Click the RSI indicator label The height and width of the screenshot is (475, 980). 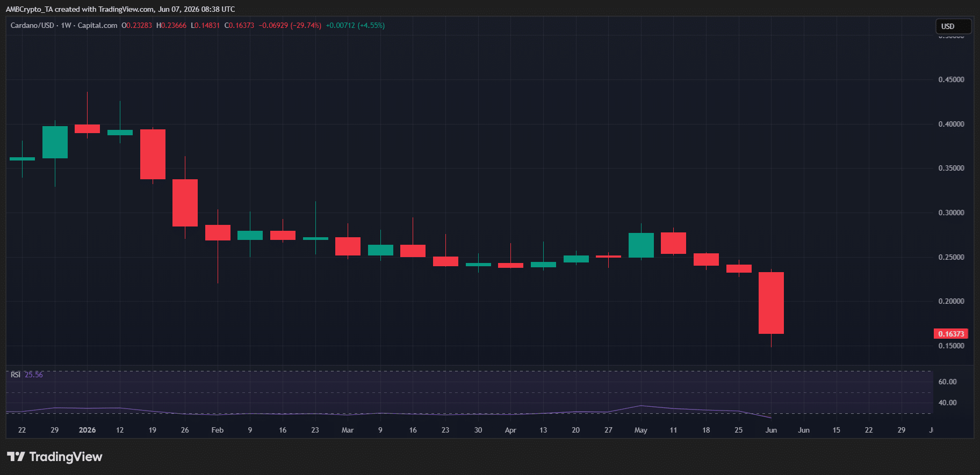(16, 375)
